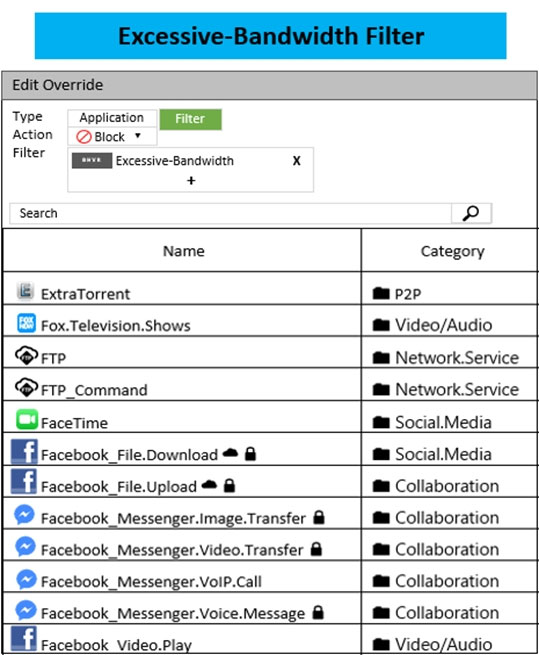Click the green FaceTime camera icon
539x655 pixels.
pyautogui.click(x=27, y=419)
